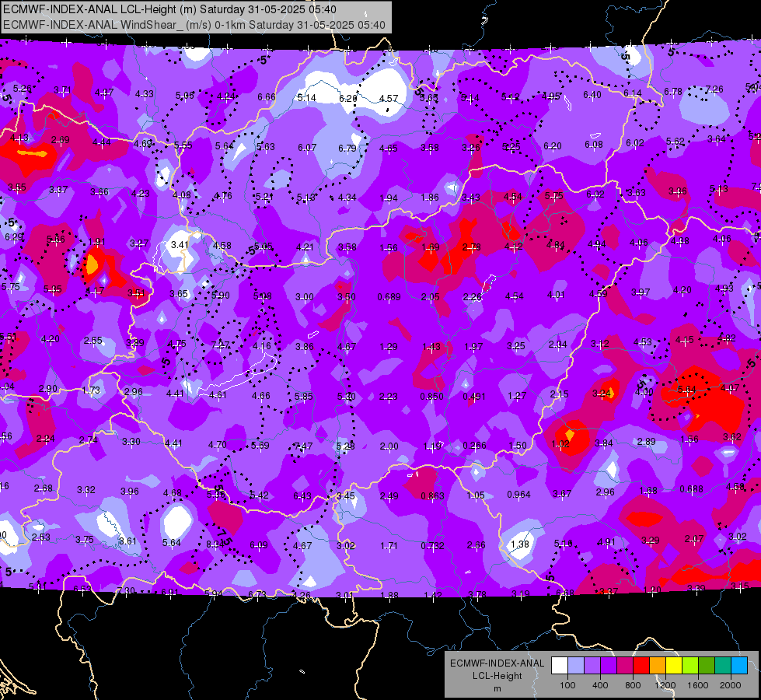Click the legend scale label 1200
The height and width of the screenshot is (700, 761).
(665, 685)
